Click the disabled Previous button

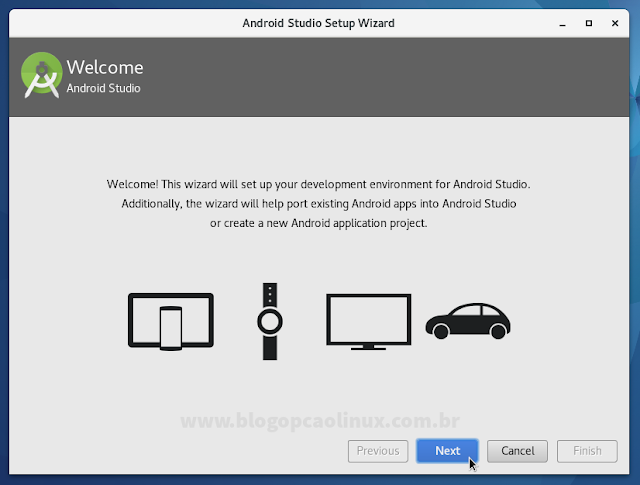(378, 451)
